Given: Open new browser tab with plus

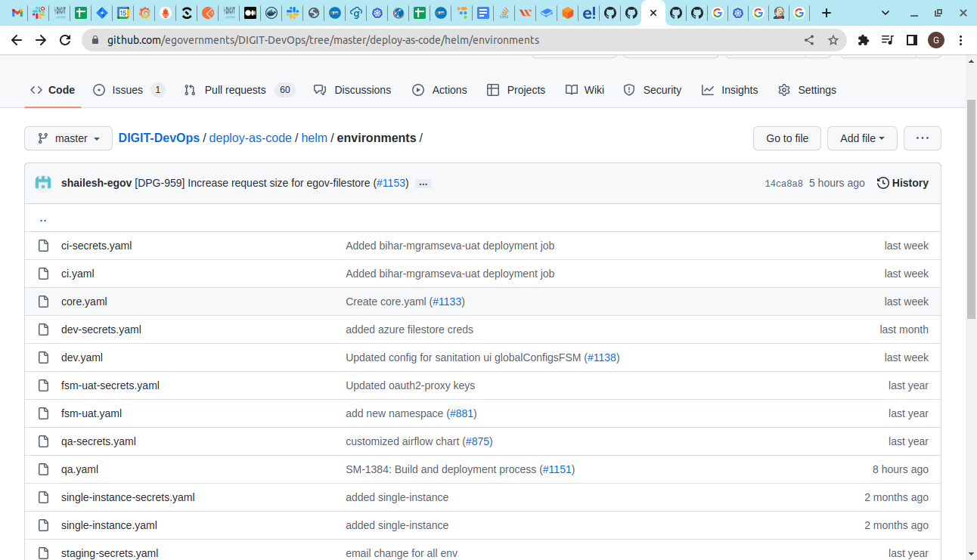Looking at the screenshot, I should click(x=827, y=13).
